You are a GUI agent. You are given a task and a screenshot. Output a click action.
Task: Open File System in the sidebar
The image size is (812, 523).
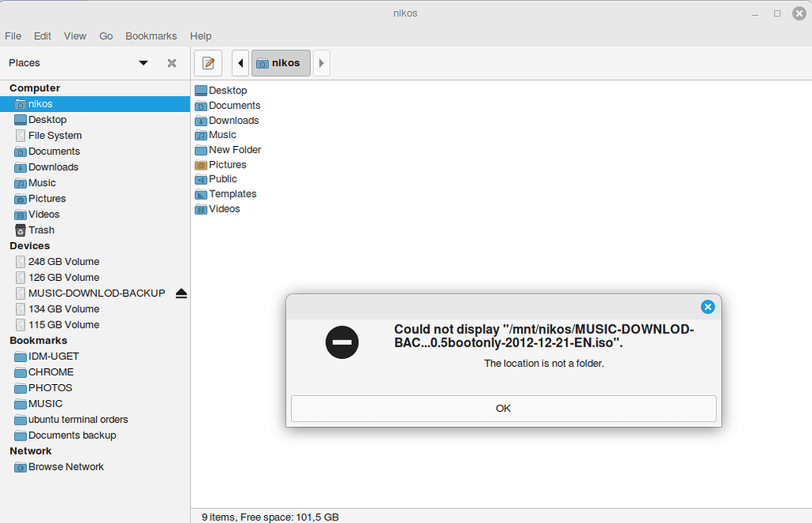tap(95, 135)
